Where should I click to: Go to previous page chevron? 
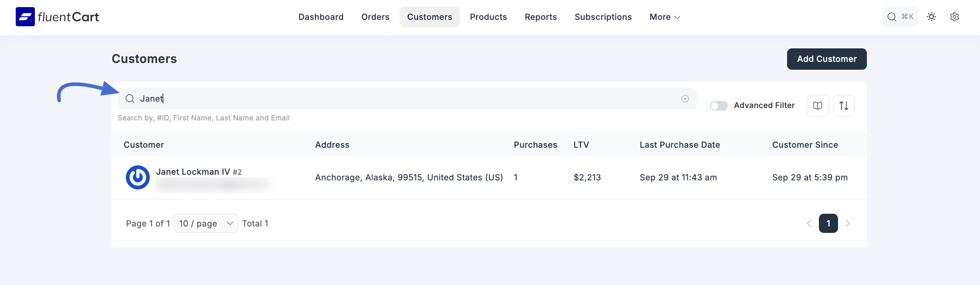tap(809, 223)
